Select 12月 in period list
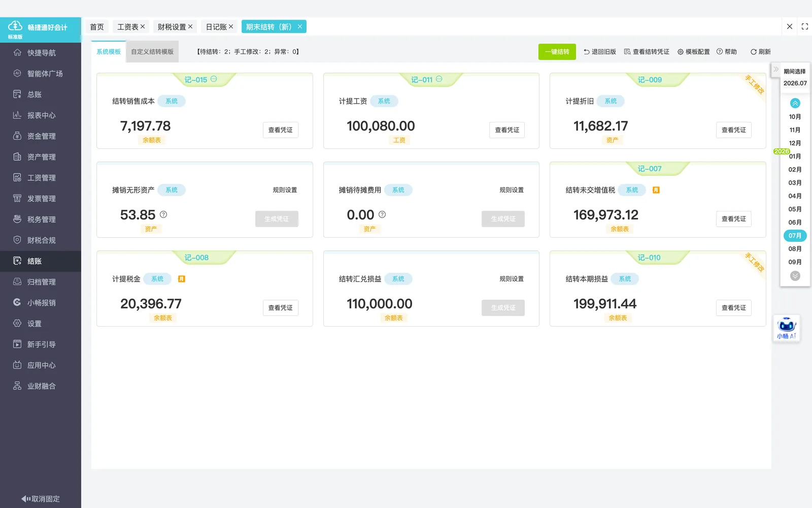 click(795, 143)
